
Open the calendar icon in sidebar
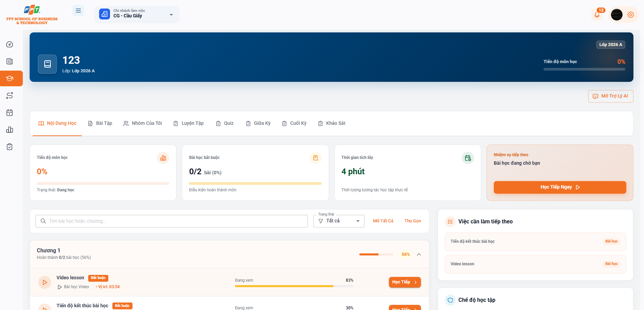click(x=10, y=113)
